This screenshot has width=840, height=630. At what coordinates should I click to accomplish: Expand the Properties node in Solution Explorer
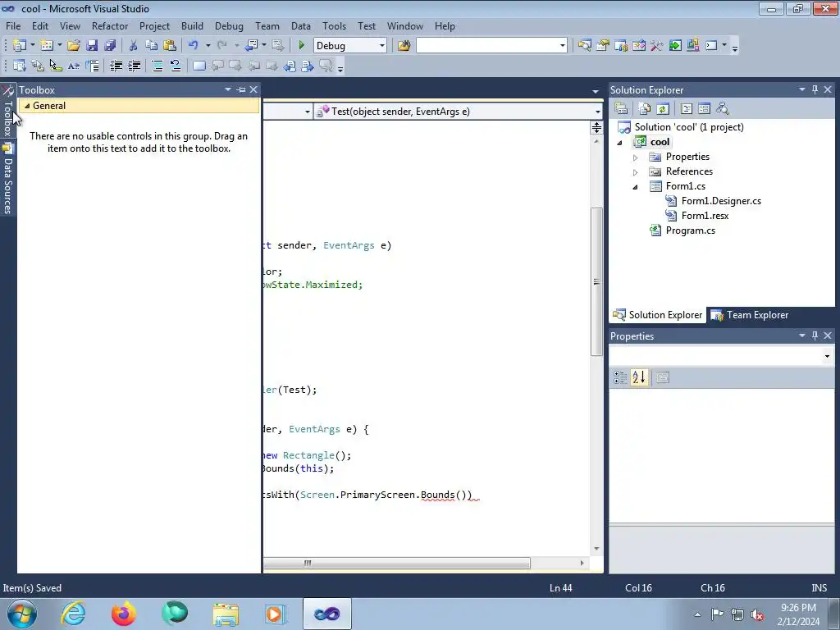[636, 157]
